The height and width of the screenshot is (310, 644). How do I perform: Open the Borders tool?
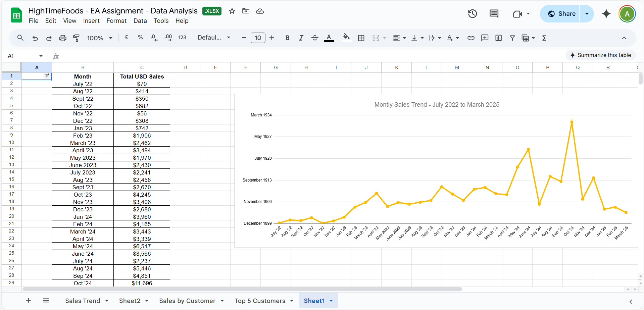(361, 38)
